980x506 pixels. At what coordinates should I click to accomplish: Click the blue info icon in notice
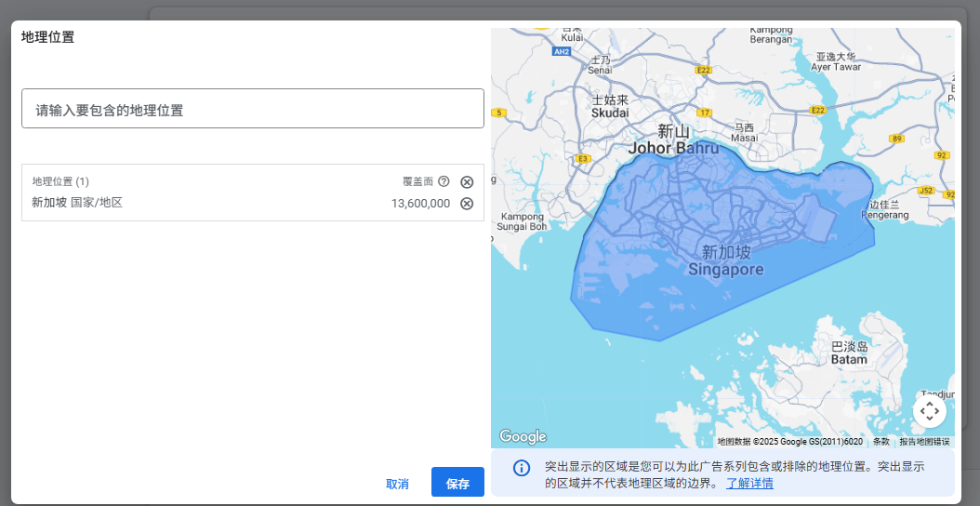[522, 468]
